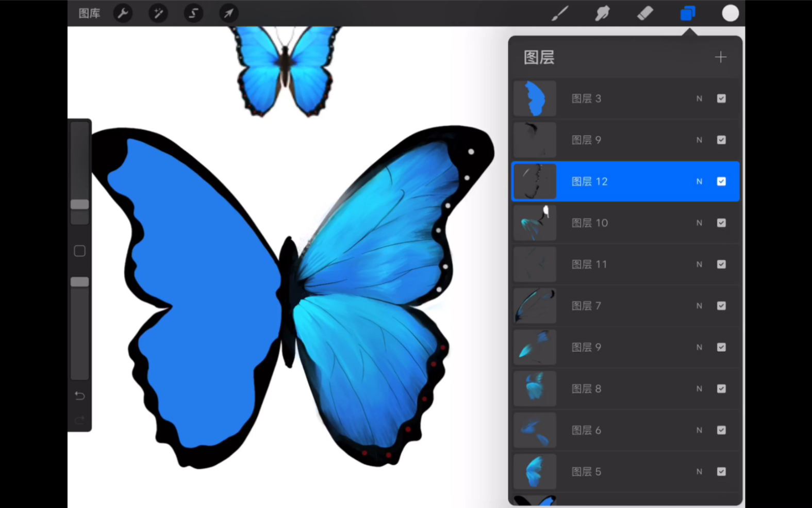Select the Smudge tool
Image resolution: width=812 pixels, height=508 pixels.
pyautogui.click(x=602, y=13)
